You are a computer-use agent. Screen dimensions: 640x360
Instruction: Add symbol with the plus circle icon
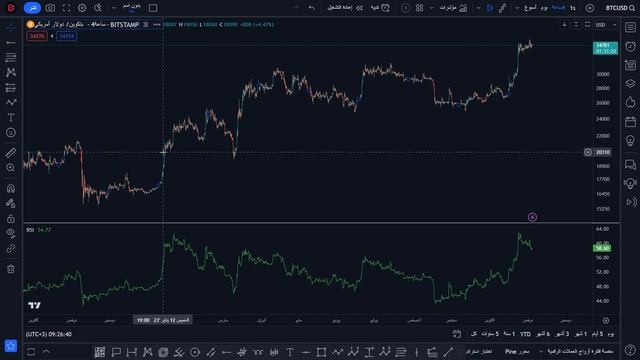[x=590, y=8]
